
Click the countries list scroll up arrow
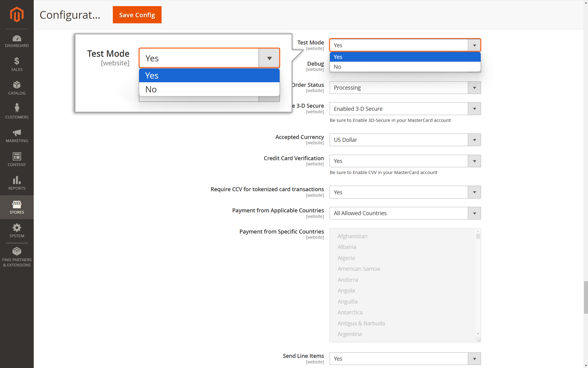coord(478,231)
